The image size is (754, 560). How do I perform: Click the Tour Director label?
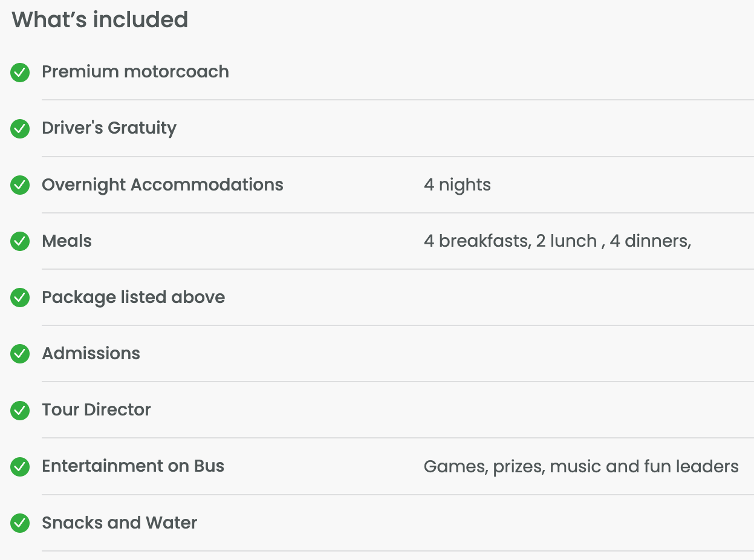point(96,409)
